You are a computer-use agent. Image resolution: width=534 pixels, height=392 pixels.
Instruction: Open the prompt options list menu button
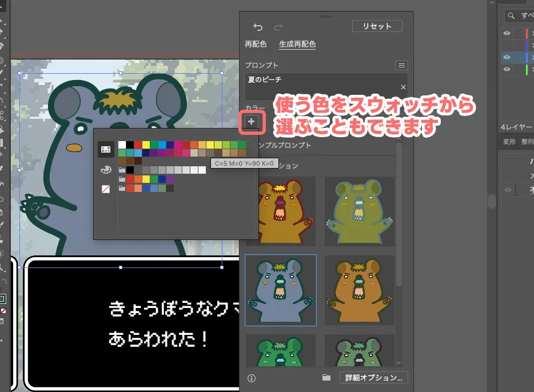tap(401, 66)
